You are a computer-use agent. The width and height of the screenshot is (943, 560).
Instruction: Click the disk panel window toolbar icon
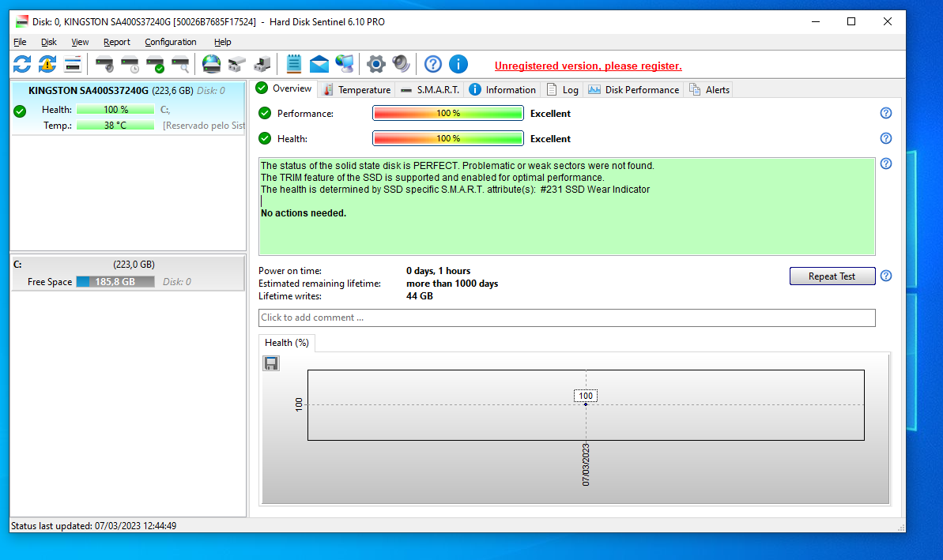coord(73,64)
